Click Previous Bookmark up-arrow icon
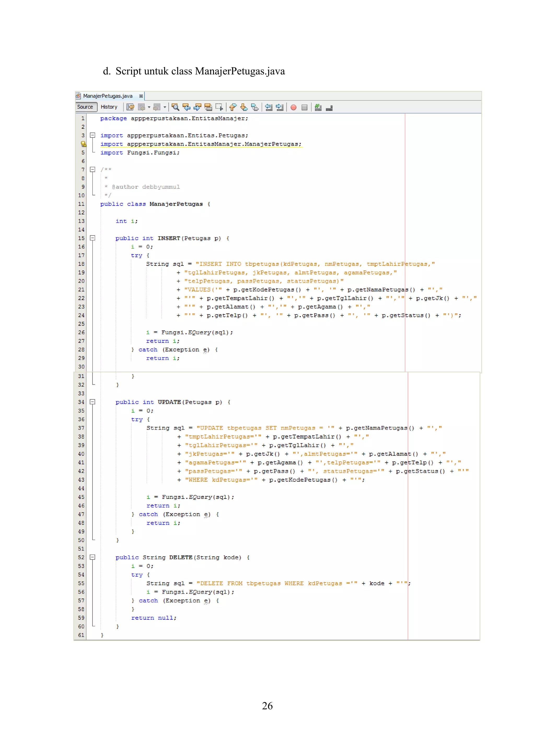This screenshot has width=535, height=756. click(233, 107)
